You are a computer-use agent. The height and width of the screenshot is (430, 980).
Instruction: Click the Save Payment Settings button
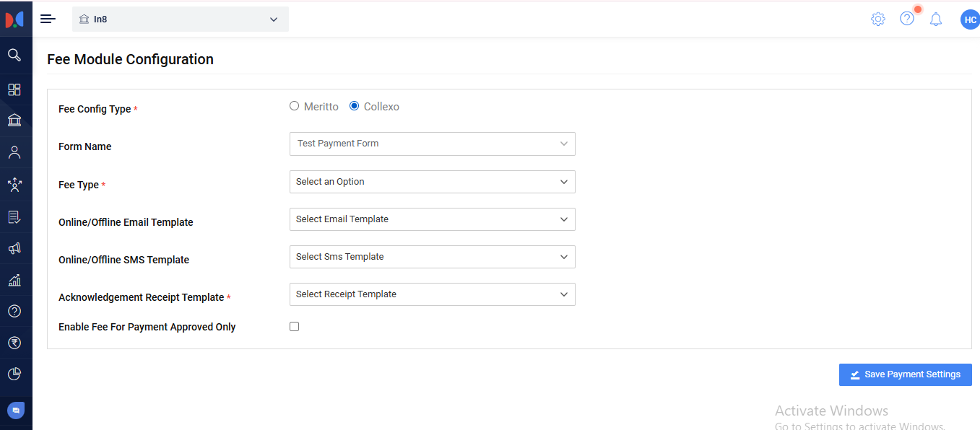[905, 374]
